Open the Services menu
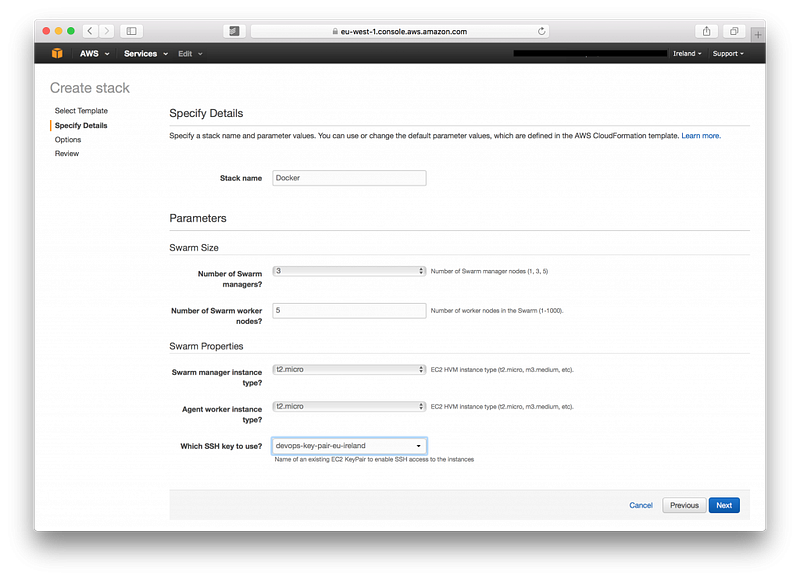 point(146,54)
